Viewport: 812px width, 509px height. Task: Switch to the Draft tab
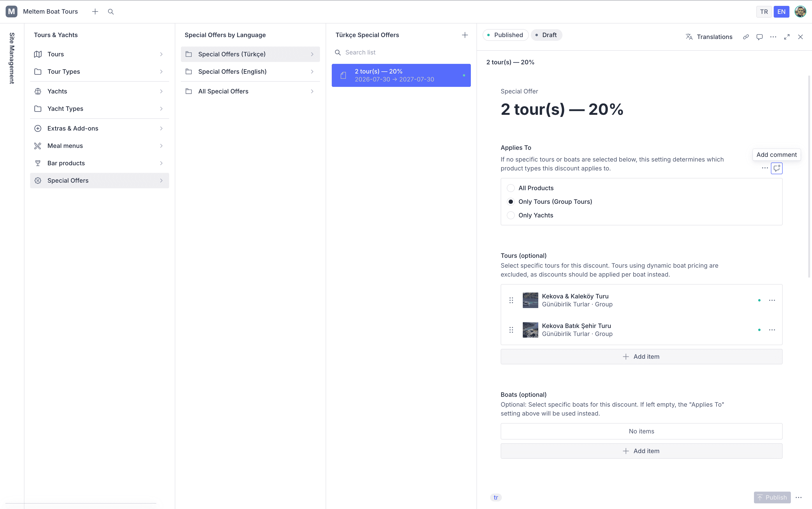[x=546, y=35]
